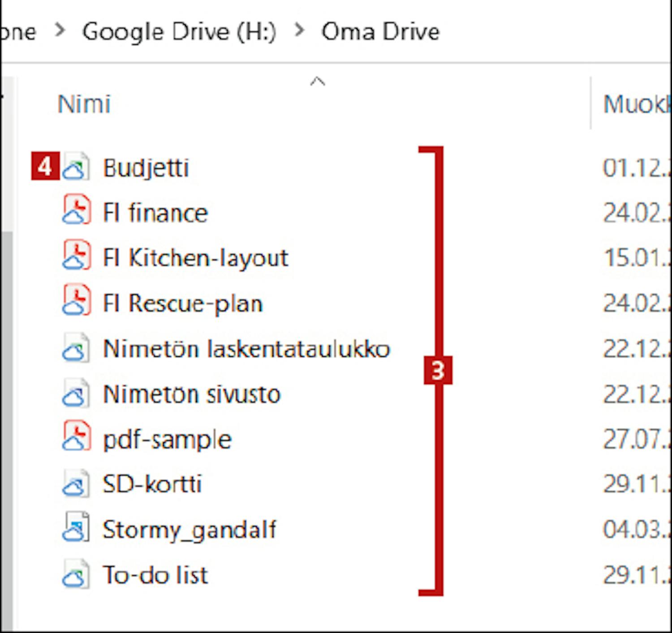This screenshot has height=633, width=672.
Task: Sort files by the Nimi column header
Action: pyautogui.click(x=84, y=104)
